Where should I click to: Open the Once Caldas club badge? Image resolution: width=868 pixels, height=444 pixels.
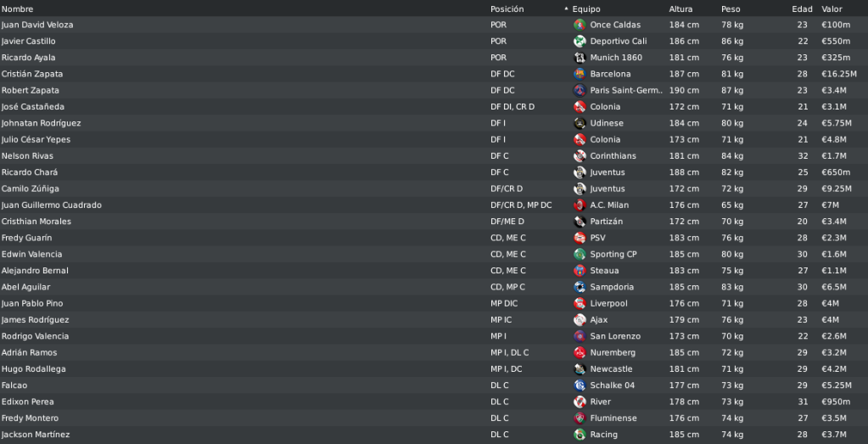[580, 25]
